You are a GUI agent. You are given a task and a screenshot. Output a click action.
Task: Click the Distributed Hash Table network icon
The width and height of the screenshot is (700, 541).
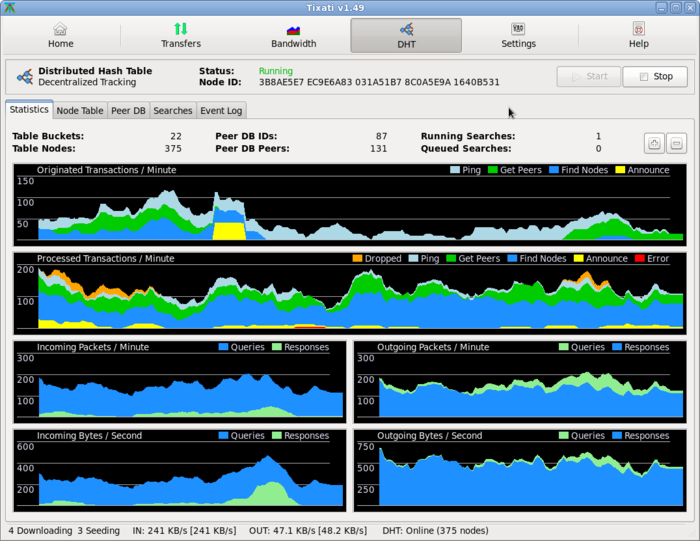[x=25, y=77]
